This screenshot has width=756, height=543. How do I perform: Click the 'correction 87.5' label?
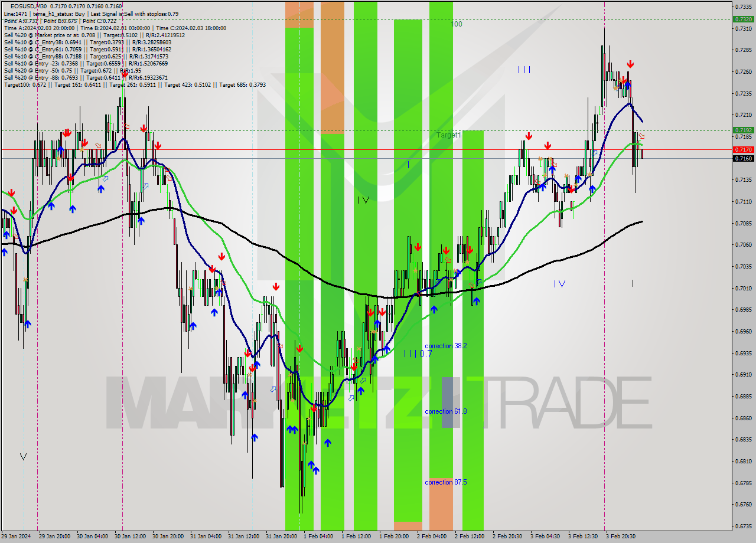[x=446, y=482]
